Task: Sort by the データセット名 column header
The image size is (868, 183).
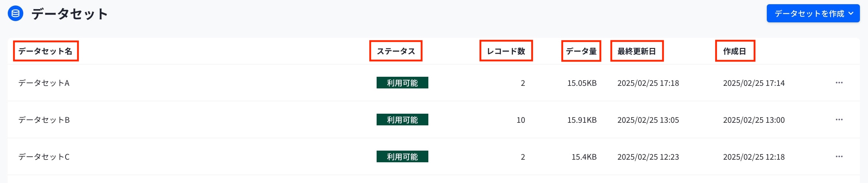Action: pyautogui.click(x=45, y=51)
